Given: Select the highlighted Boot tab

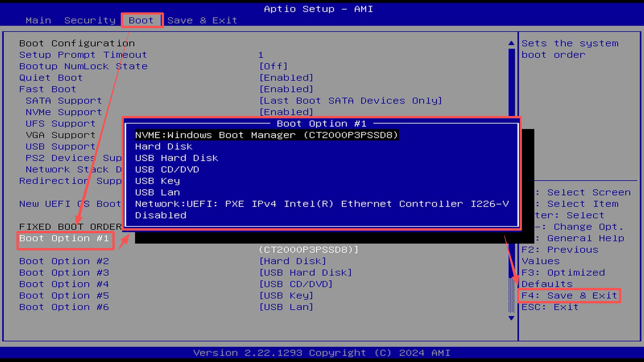Looking at the screenshot, I should 141,20.
